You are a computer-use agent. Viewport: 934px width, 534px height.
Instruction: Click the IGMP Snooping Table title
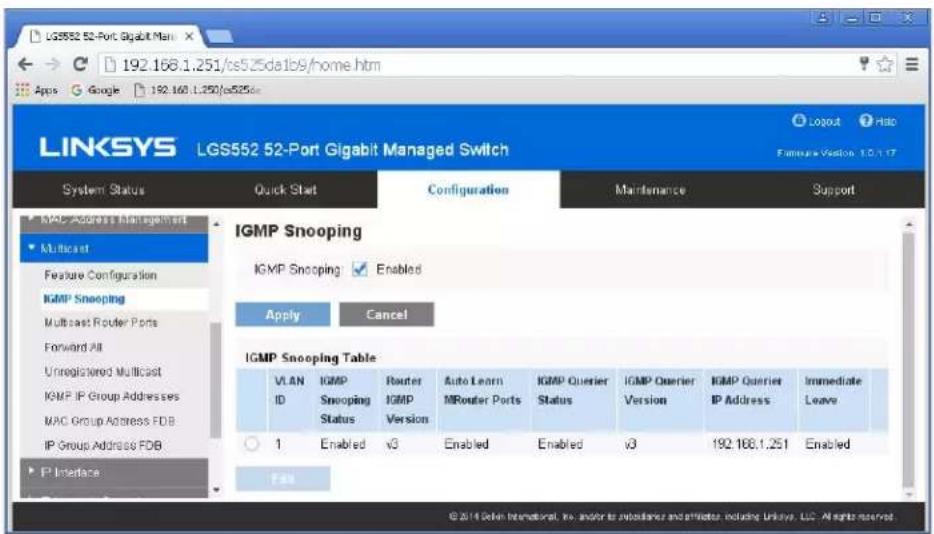[x=310, y=358]
